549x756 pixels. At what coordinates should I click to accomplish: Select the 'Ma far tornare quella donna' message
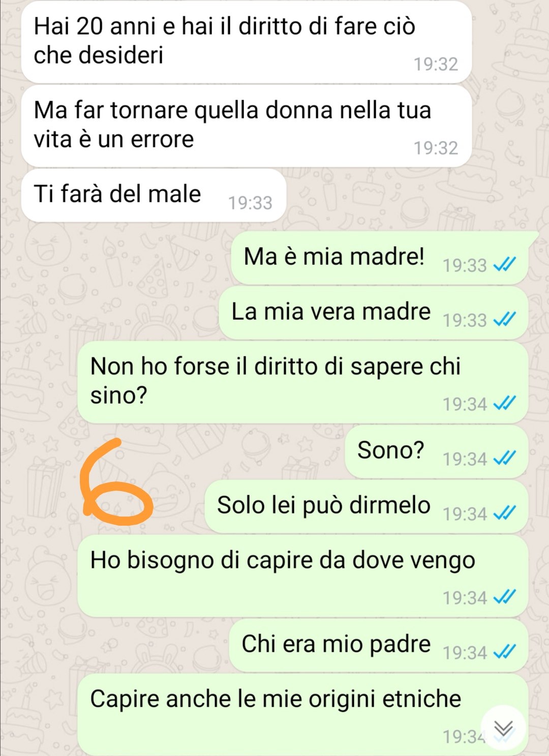pos(247,126)
